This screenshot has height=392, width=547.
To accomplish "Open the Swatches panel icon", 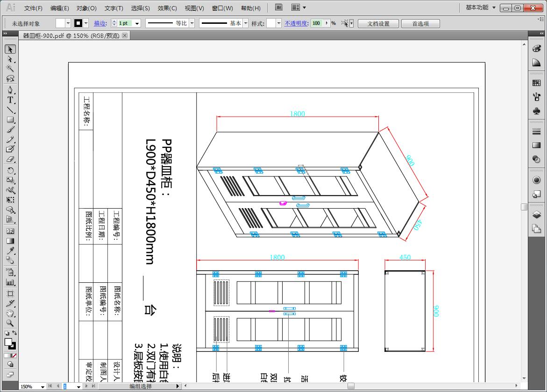I will (536, 83).
